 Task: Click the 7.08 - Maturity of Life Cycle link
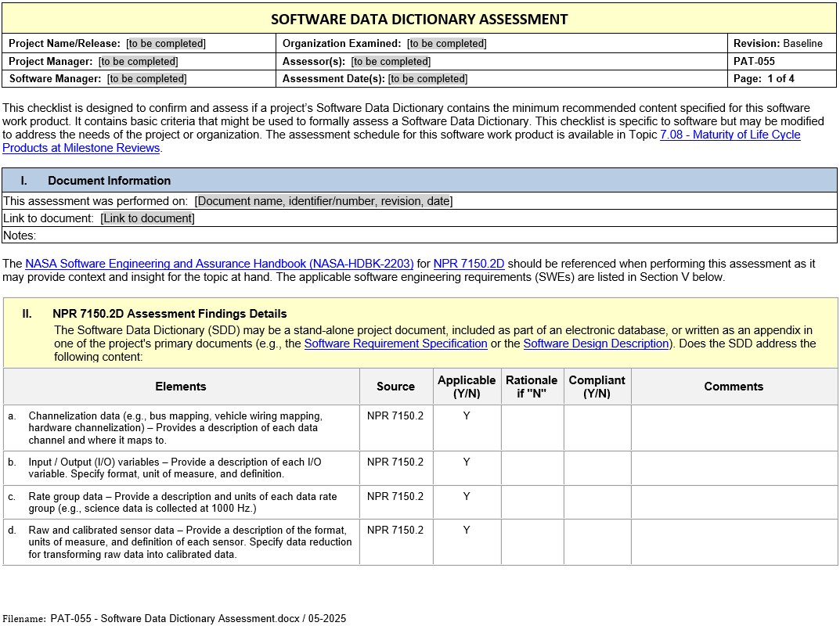click(x=730, y=135)
